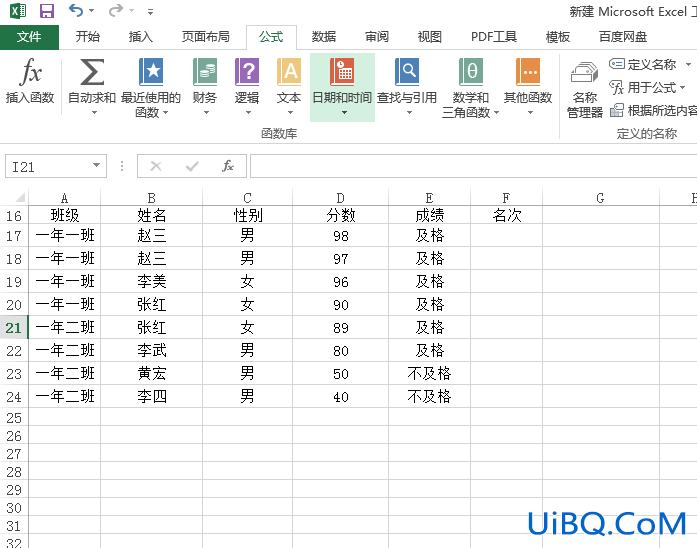Open the Customize Quick Access Toolbar dropdown
697x548 pixels.
point(151,12)
